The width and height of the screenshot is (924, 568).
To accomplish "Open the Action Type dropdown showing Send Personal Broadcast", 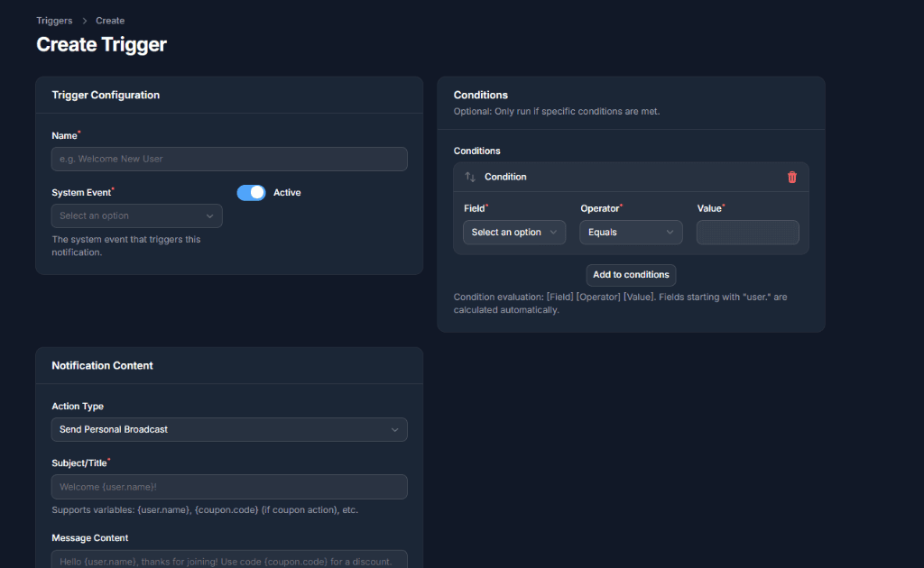I will coord(229,429).
